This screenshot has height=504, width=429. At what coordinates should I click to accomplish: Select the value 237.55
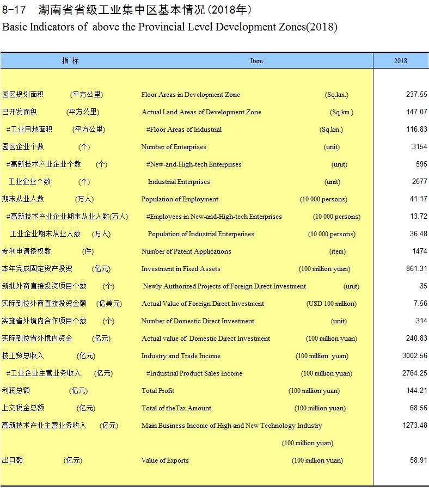(416, 95)
